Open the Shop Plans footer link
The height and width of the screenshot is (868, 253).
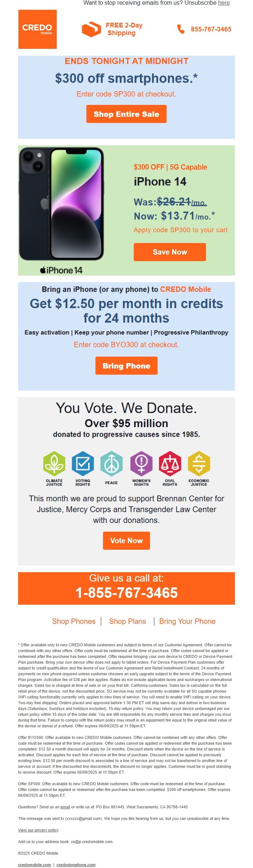pyautogui.click(x=128, y=621)
